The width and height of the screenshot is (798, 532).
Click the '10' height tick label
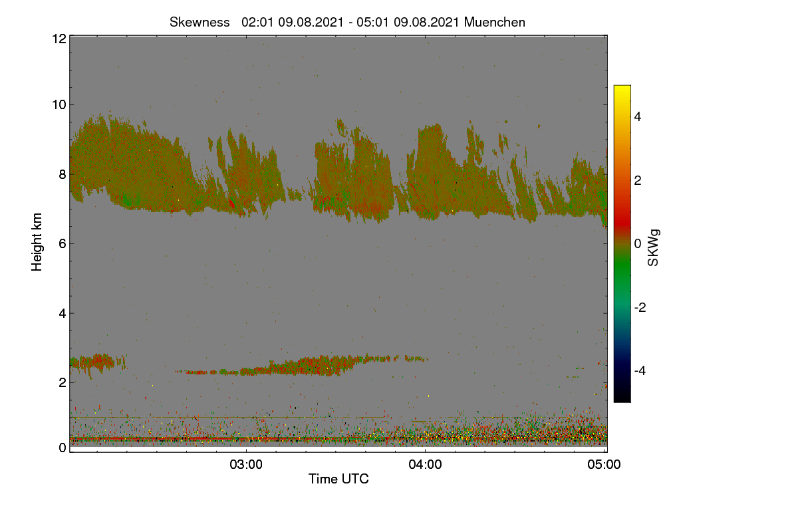[x=59, y=104]
